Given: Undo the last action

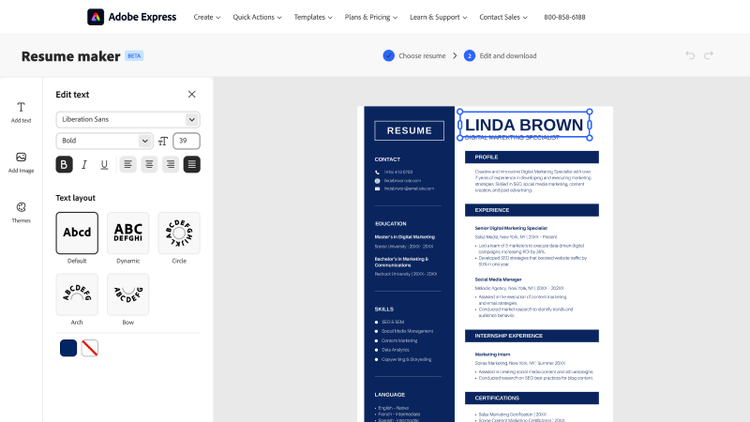Looking at the screenshot, I should point(690,56).
